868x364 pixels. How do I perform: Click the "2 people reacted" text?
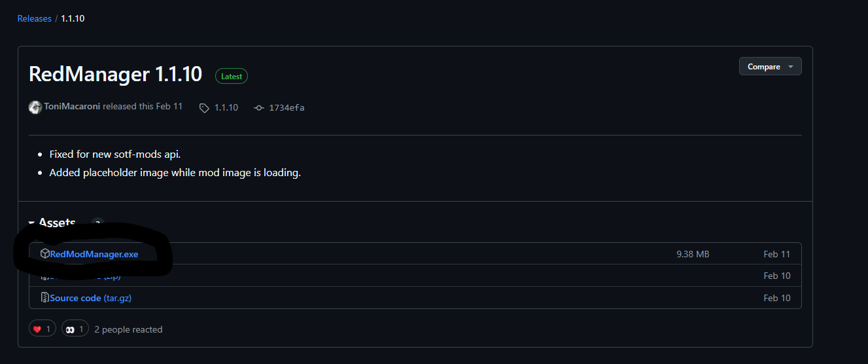click(x=128, y=329)
